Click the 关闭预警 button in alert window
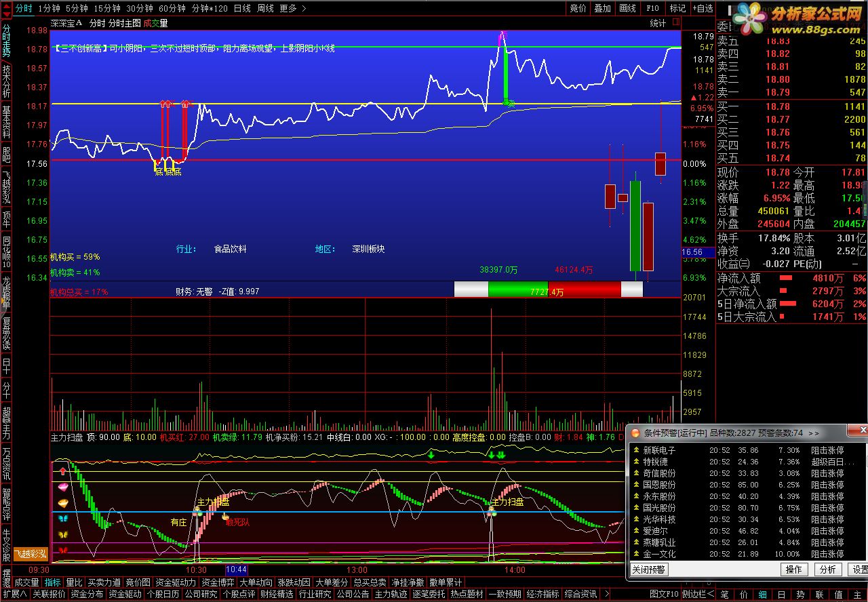This screenshot has height=602, width=868. pyautogui.click(x=649, y=569)
